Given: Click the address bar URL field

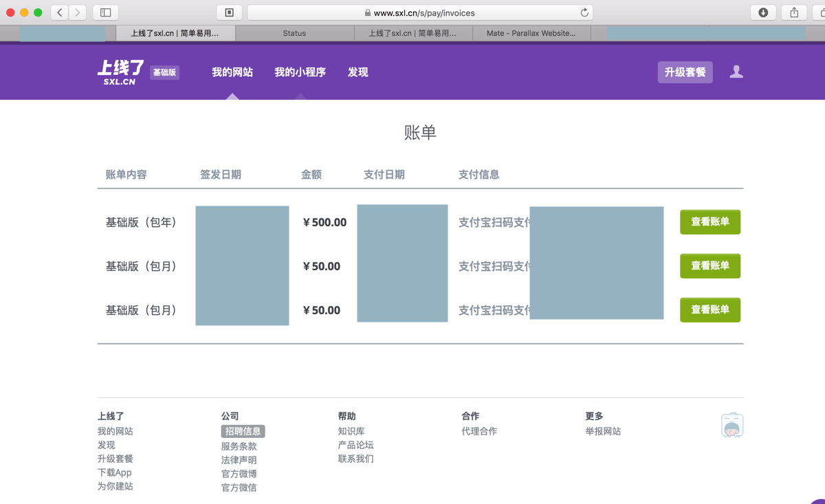Looking at the screenshot, I should pyautogui.click(x=420, y=12).
